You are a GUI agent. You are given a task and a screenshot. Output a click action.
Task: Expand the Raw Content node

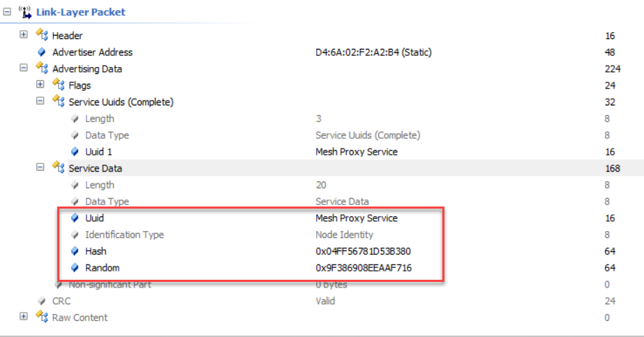point(24,317)
